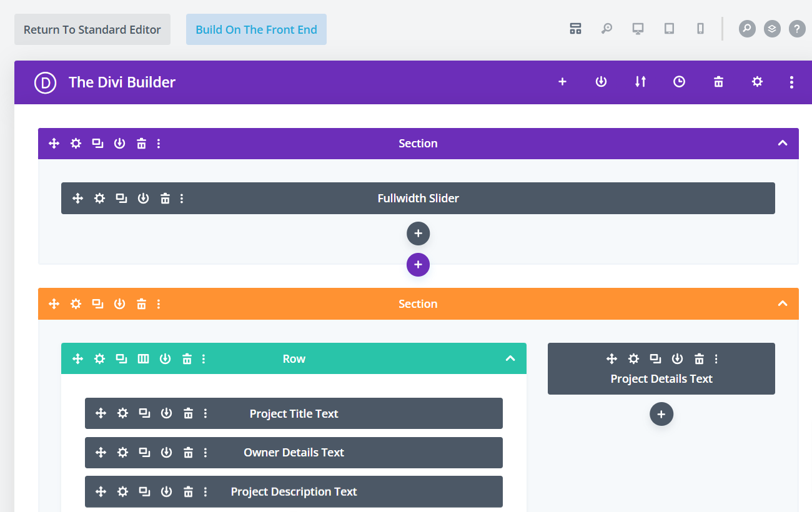The height and width of the screenshot is (512, 812).
Task: Duplicate Project Description Text module
Action: [144, 492]
